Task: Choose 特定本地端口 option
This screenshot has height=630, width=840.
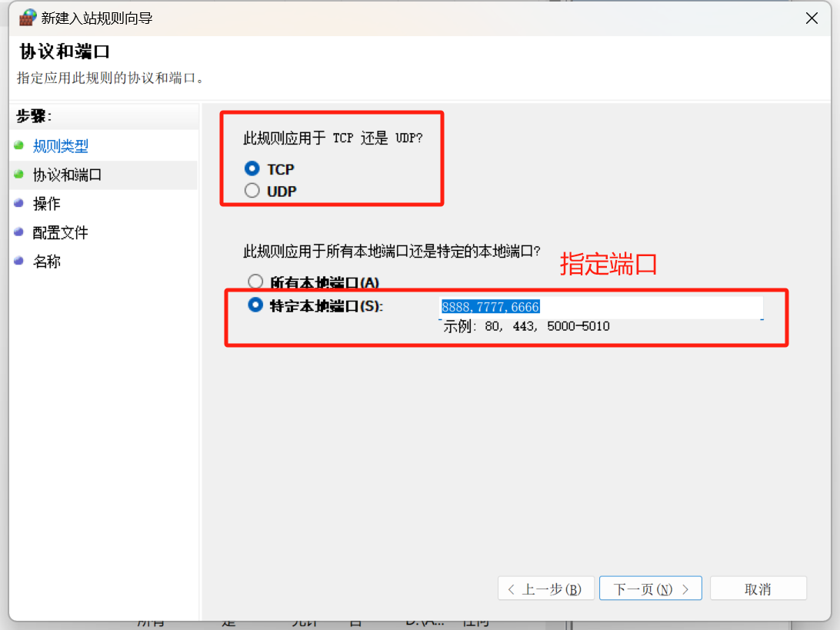Action: [x=255, y=305]
